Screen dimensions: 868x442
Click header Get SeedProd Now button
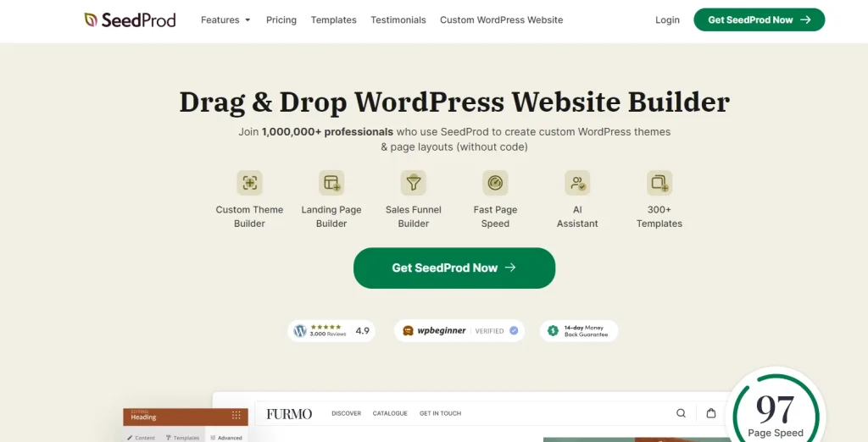(x=759, y=20)
